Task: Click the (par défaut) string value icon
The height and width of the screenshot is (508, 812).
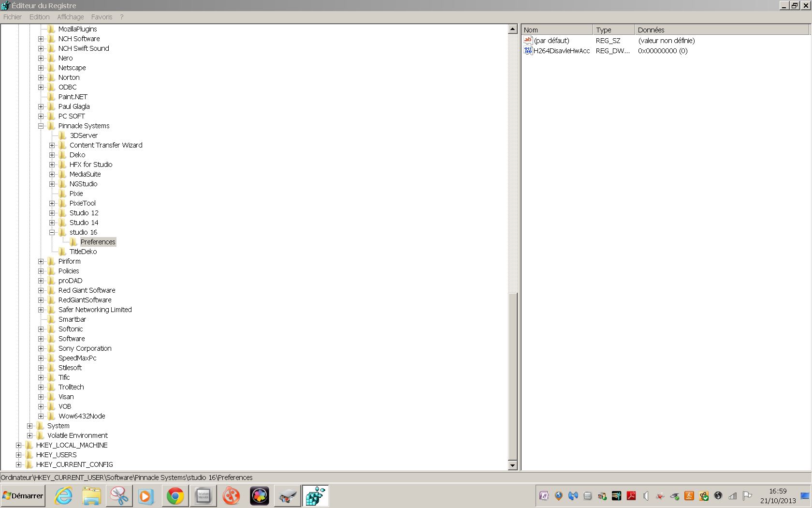Action: click(528, 40)
